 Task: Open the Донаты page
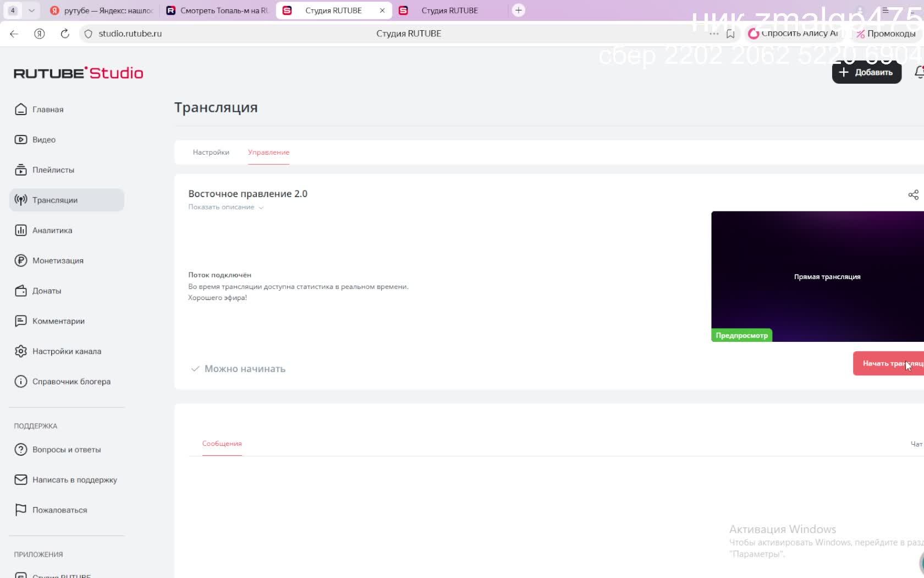pyautogui.click(x=47, y=291)
